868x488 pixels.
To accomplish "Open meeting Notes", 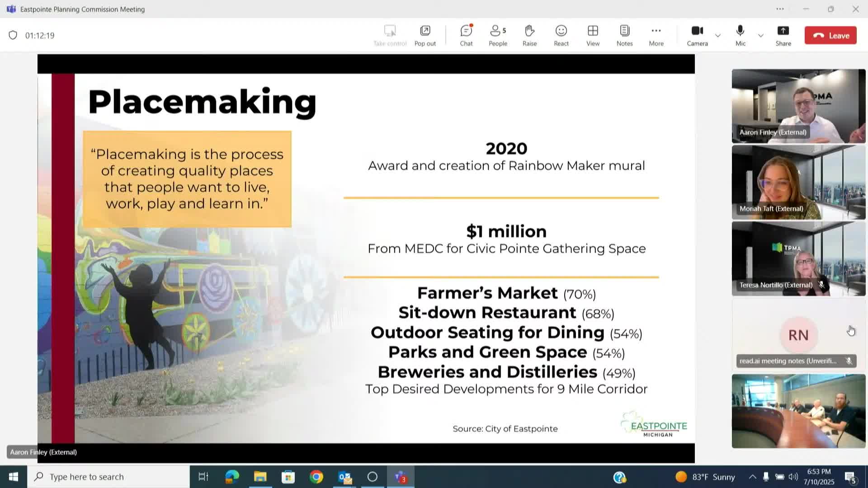I will (x=624, y=35).
